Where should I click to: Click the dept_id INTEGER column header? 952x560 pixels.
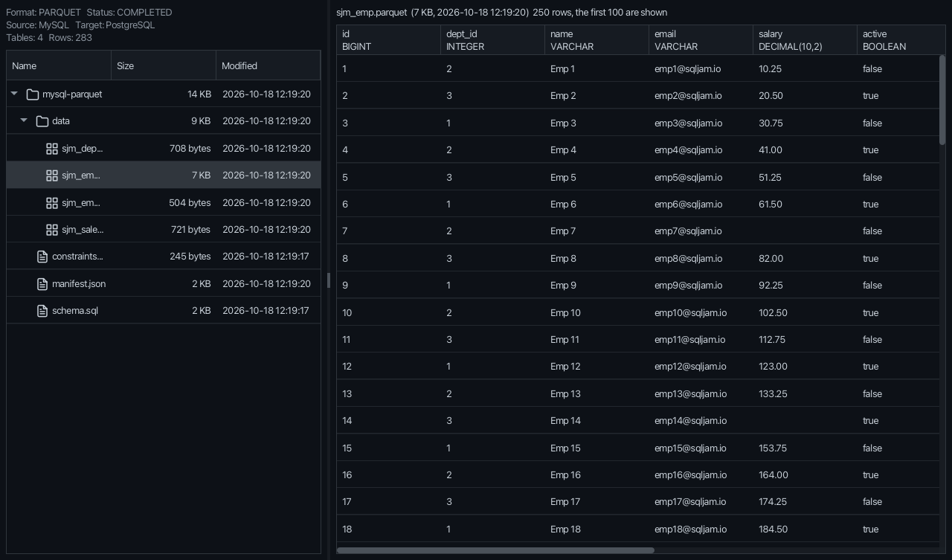coord(492,40)
